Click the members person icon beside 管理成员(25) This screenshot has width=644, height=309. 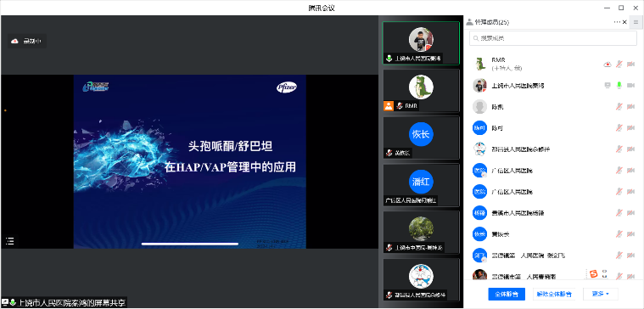pyautogui.click(x=469, y=22)
